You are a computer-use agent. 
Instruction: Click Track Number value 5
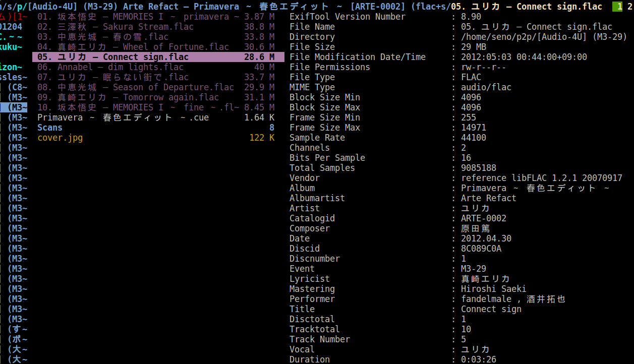464,339
